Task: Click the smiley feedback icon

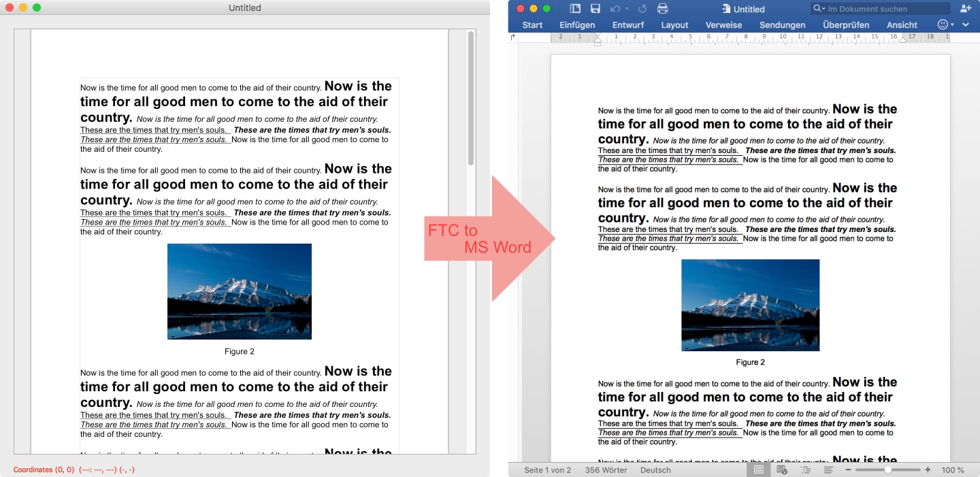Action: pyautogui.click(x=943, y=24)
